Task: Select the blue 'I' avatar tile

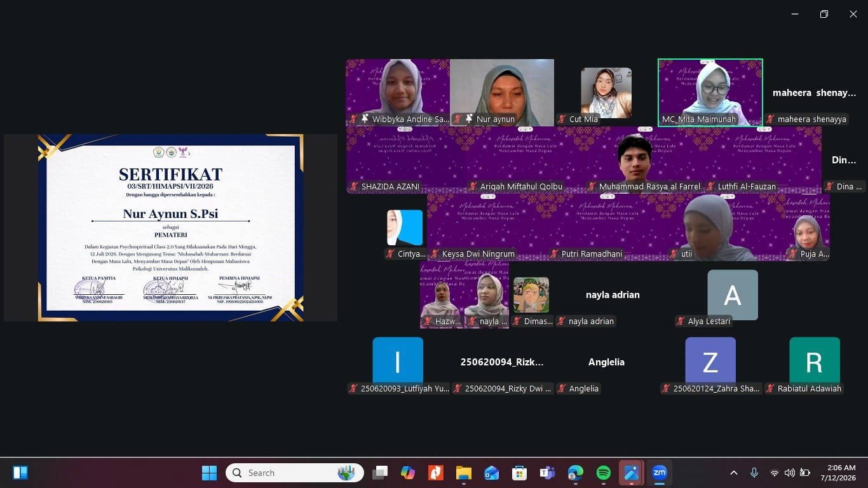Action: click(x=398, y=362)
